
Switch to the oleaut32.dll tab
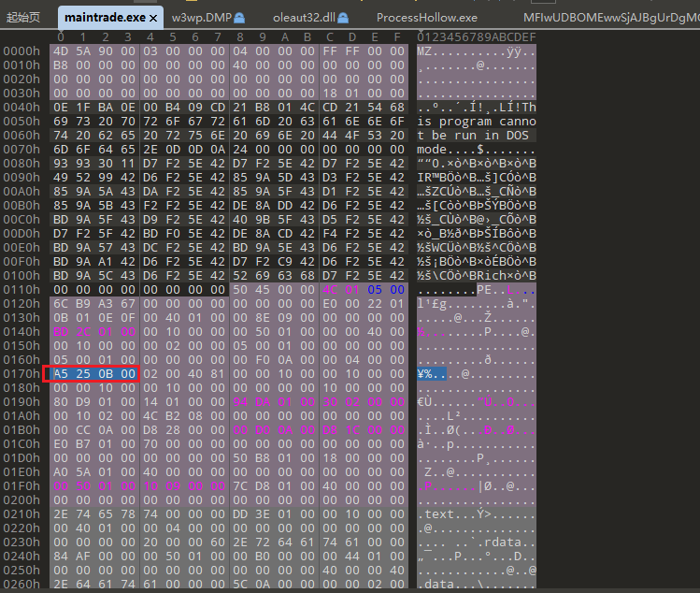(x=304, y=18)
